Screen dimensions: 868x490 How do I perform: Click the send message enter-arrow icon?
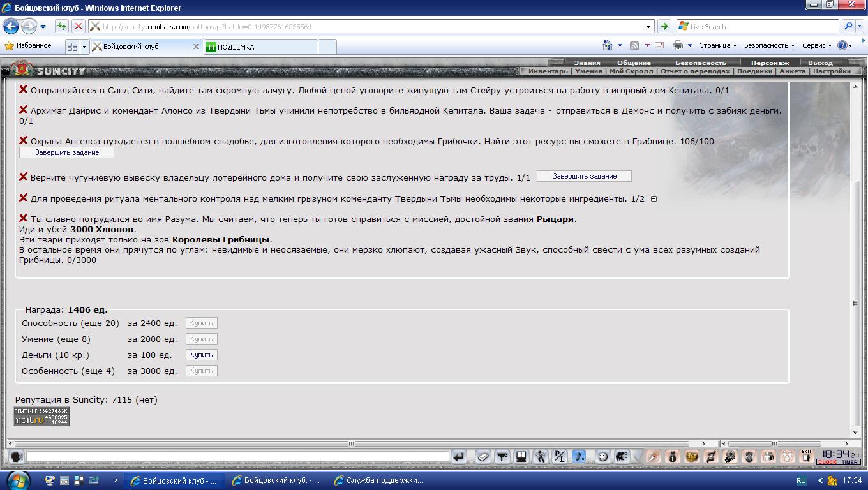pos(458,456)
